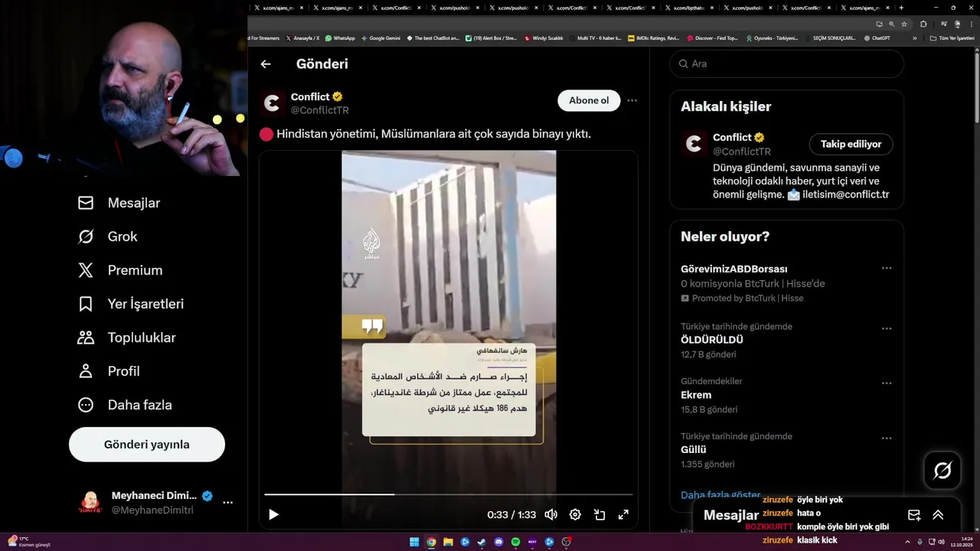Seek on the video progress bar

(449, 494)
